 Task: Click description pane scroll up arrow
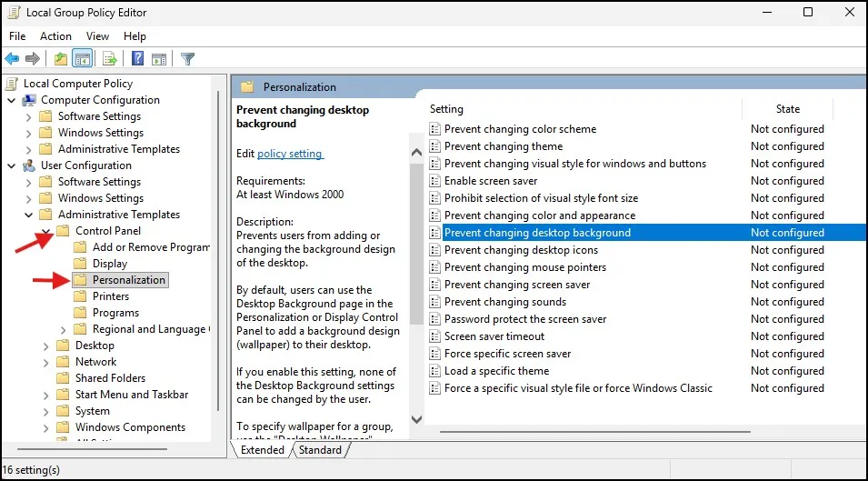(417, 153)
